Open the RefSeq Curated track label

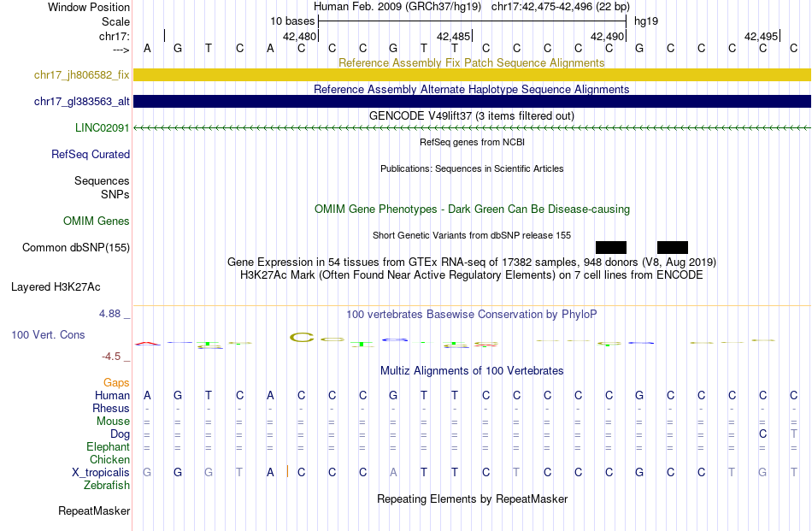[x=91, y=155]
